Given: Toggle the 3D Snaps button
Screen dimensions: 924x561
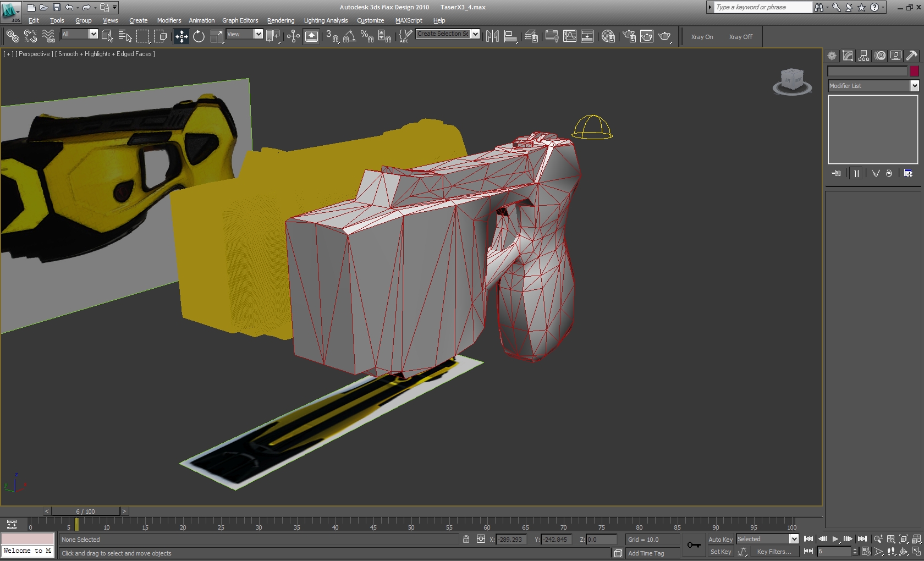Looking at the screenshot, I should pos(332,37).
